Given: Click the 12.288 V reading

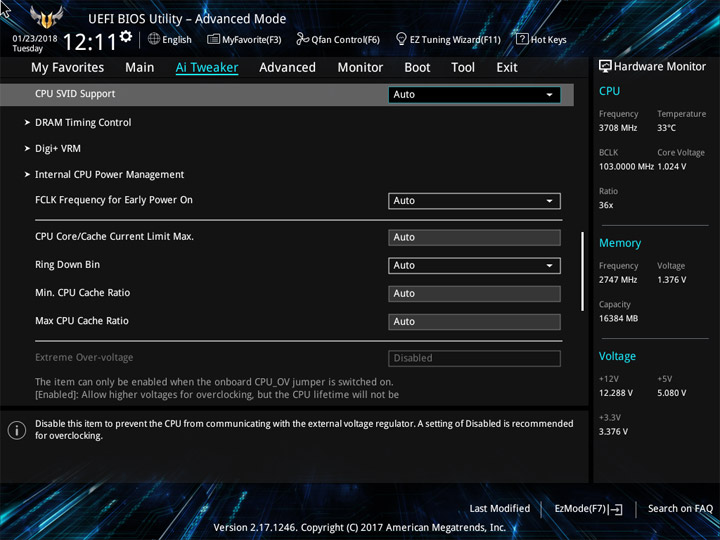Looking at the screenshot, I should 616,393.
